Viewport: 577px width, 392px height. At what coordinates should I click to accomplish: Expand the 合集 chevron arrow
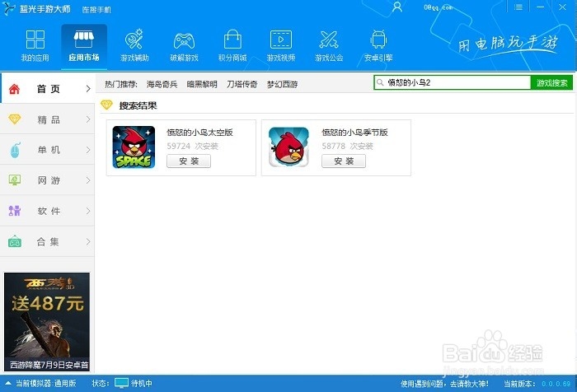click(x=88, y=241)
